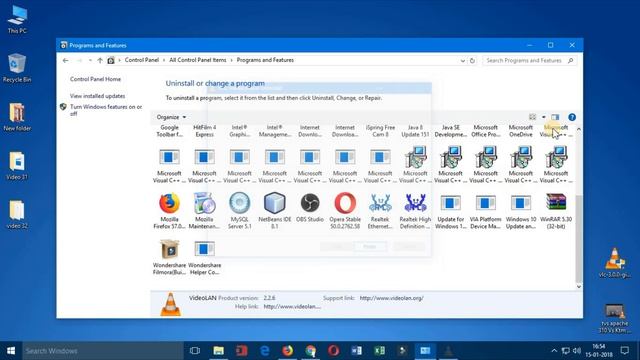
Task: Show hidden system tray icons
Action: [x=554, y=351]
